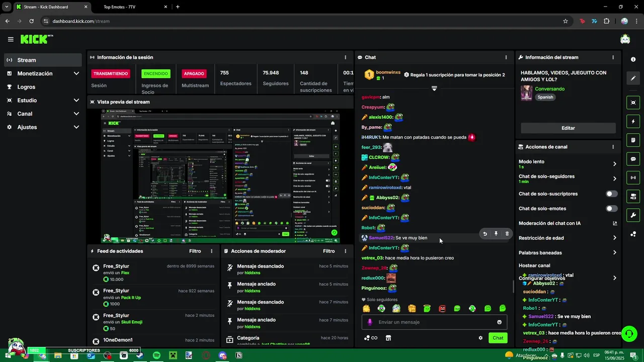Open the user avatar menu
This screenshot has width=644, height=362.
(x=625, y=39)
